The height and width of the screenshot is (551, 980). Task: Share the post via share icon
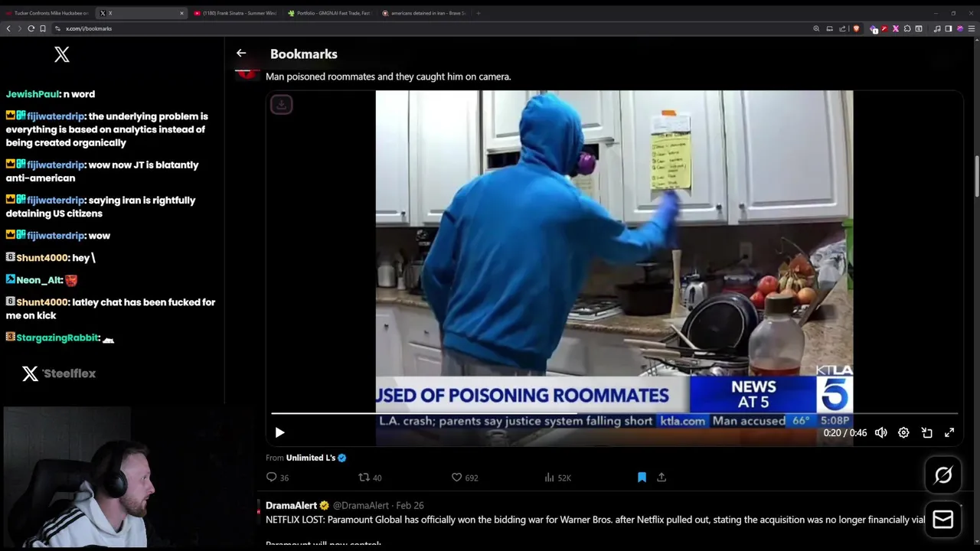pyautogui.click(x=661, y=478)
